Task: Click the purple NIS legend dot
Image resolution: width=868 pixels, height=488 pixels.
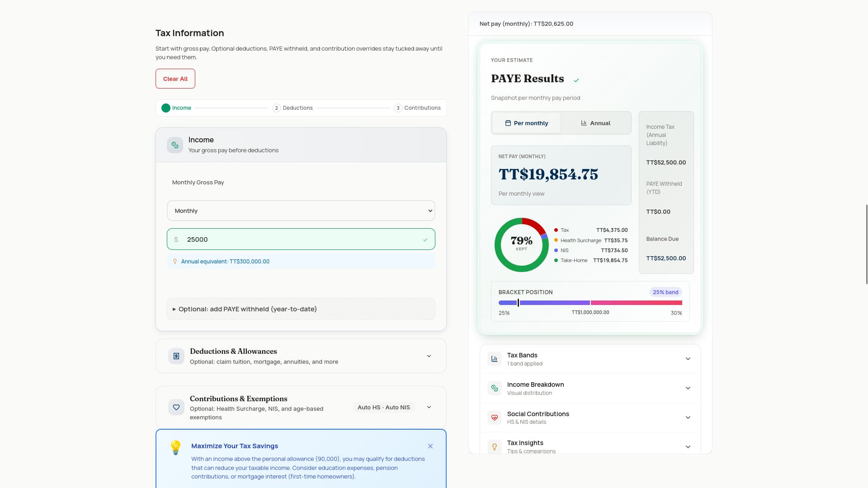Action: point(556,250)
